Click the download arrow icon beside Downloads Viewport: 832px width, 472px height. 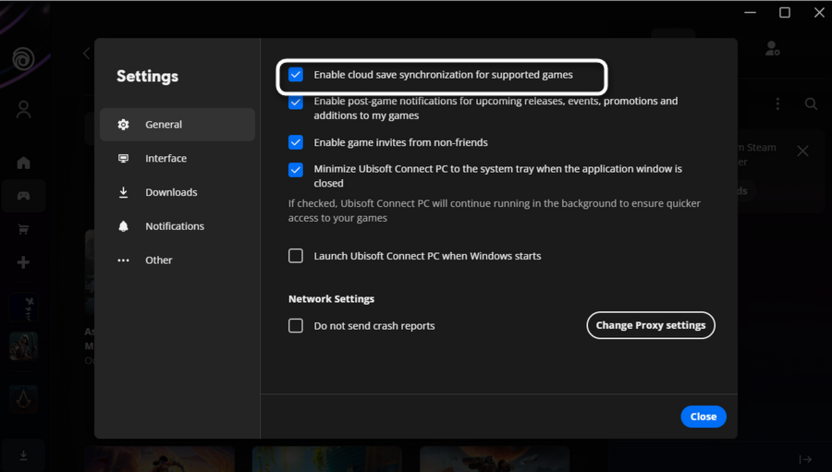pyautogui.click(x=123, y=193)
